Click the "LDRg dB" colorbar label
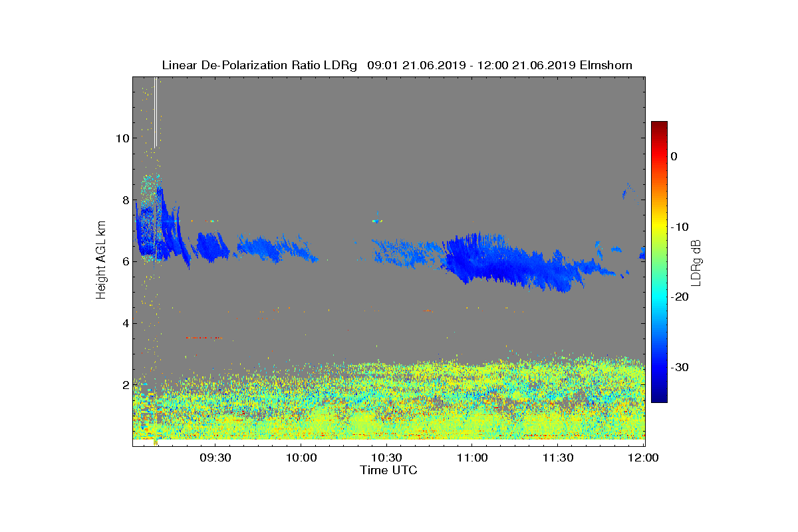This screenshot has width=798, height=532. coord(696,261)
